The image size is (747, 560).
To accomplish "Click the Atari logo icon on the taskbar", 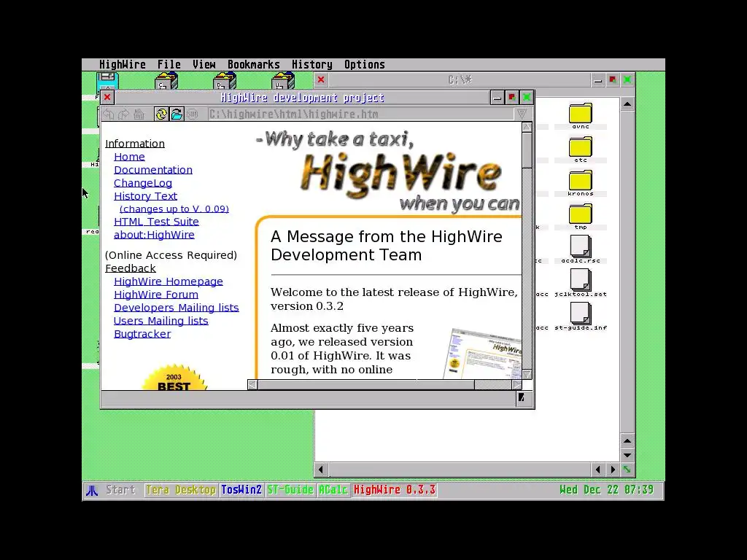I will click(91, 490).
